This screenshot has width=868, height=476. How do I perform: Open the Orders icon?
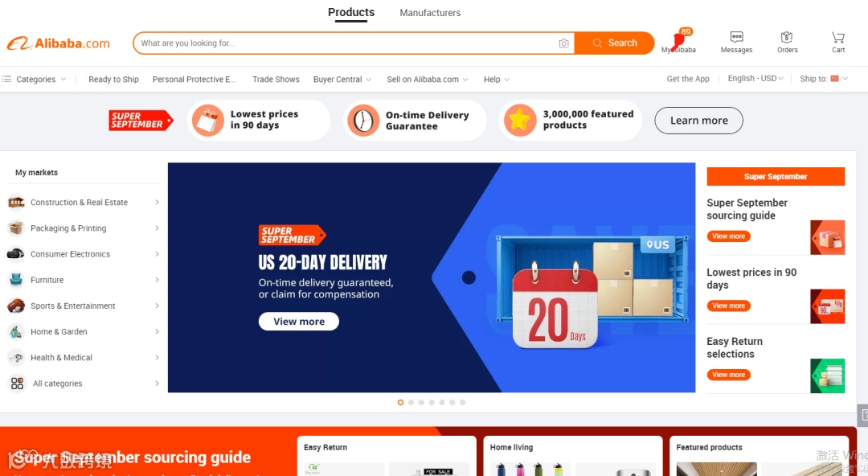tap(787, 38)
